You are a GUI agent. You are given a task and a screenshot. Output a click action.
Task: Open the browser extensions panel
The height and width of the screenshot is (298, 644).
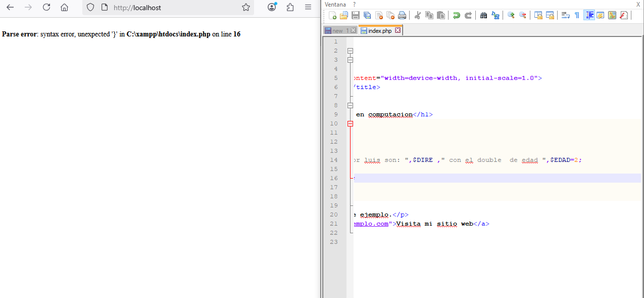pyautogui.click(x=290, y=7)
